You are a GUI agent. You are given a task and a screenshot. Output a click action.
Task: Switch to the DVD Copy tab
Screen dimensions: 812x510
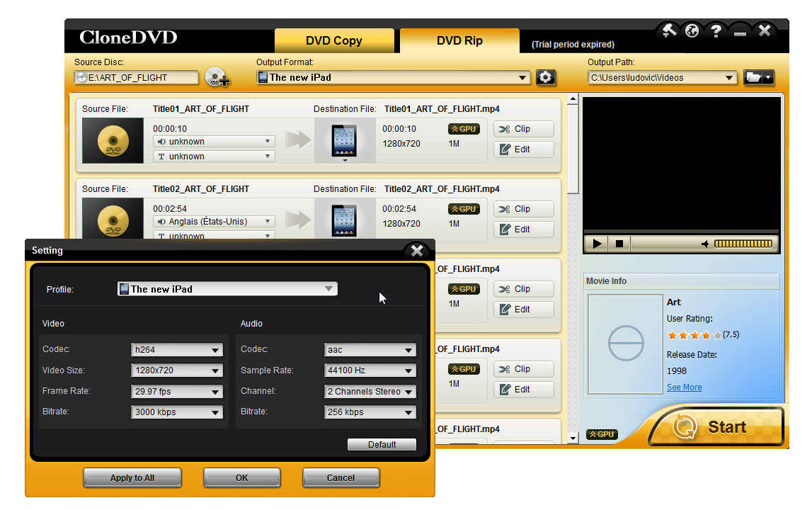click(334, 41)
